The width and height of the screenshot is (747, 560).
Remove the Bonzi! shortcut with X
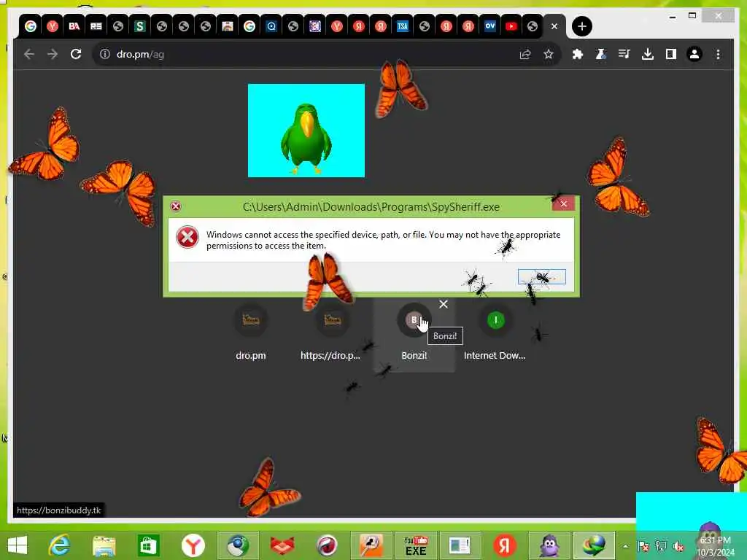pos(444,304)
